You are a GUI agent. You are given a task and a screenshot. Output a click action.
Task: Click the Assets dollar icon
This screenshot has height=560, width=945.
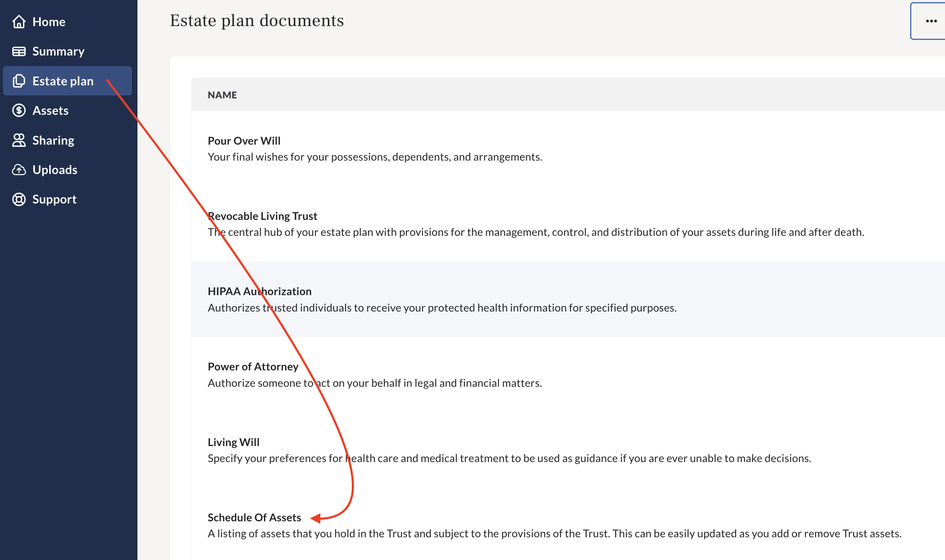[x=19, y=110]
